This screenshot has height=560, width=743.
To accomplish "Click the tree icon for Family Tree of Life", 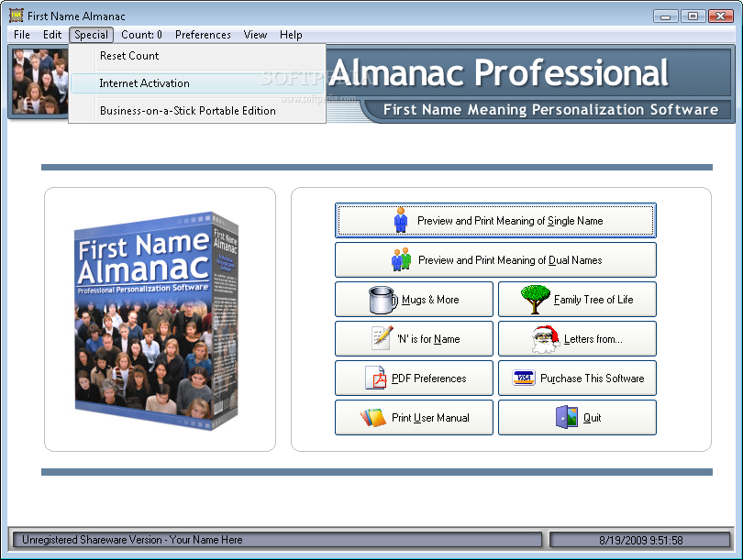I will click(536, 299).
